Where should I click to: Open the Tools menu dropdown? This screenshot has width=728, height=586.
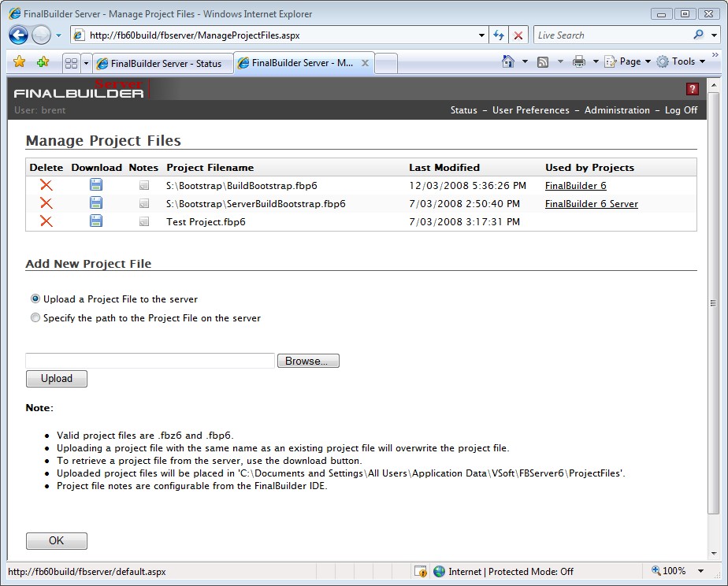[x=681, y=61]
